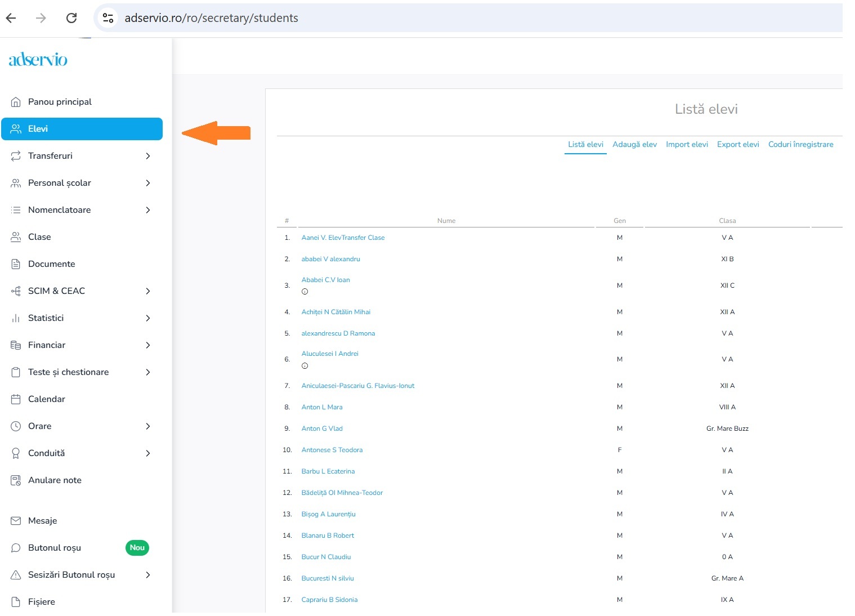This screenshot has height=616, width=855.
Task: Open the Import elevi tab
Action: [687, 145]
